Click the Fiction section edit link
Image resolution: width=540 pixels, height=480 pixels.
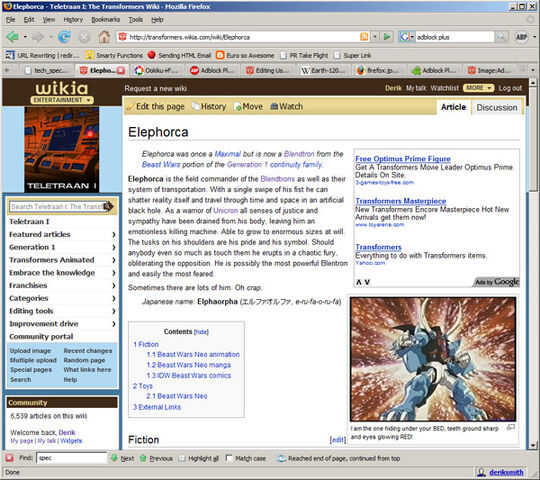[x=338, y=440]
